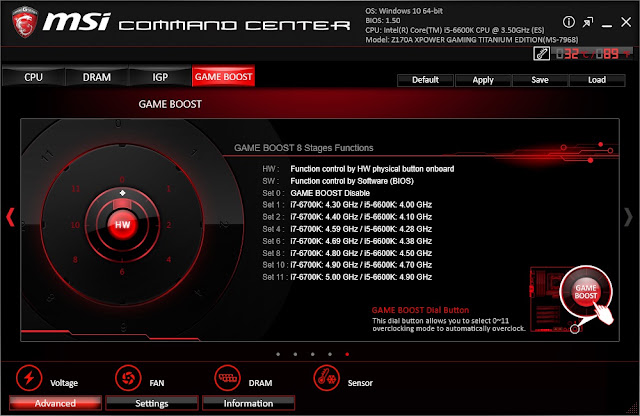Viewport: 640px width, 416px height.
Task: Select stage 8 on the dial
Action: pos(75,260)
